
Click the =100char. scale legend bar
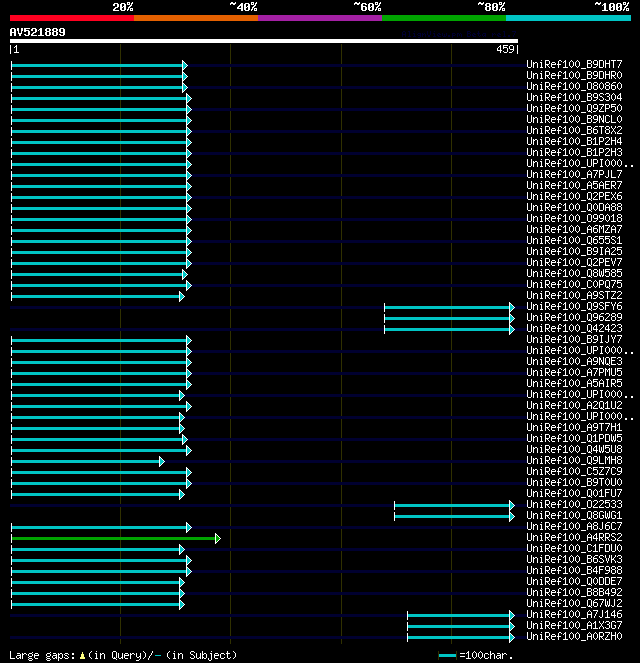tap(448, 655)
